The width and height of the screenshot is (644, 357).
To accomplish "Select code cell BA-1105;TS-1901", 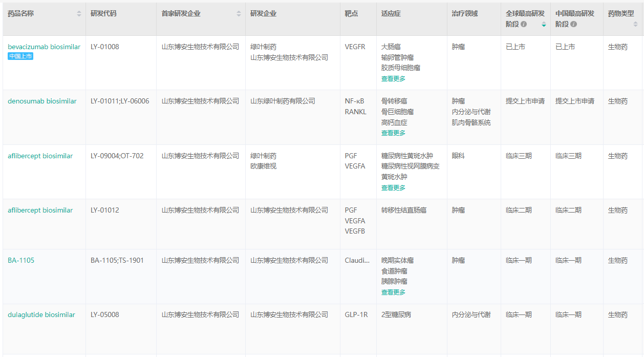I will tap(117, 260).
